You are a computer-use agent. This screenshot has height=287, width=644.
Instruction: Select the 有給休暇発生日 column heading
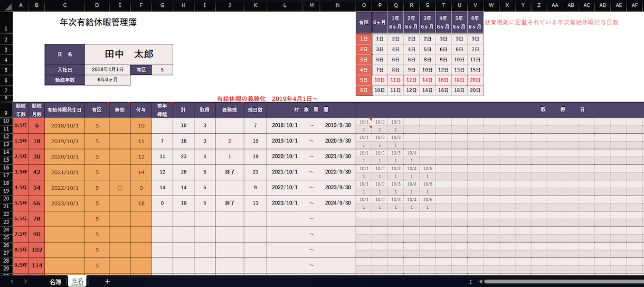64,110
